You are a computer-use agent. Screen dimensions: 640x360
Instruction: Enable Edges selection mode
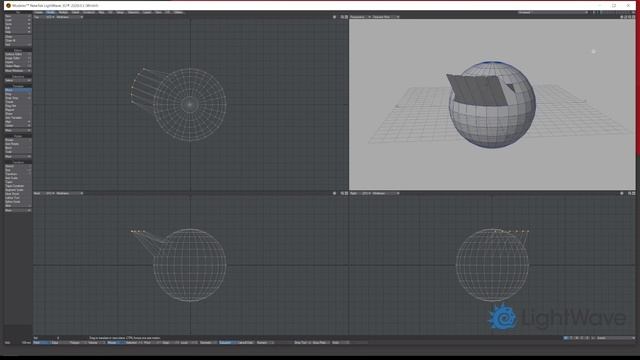pos(60,343)
